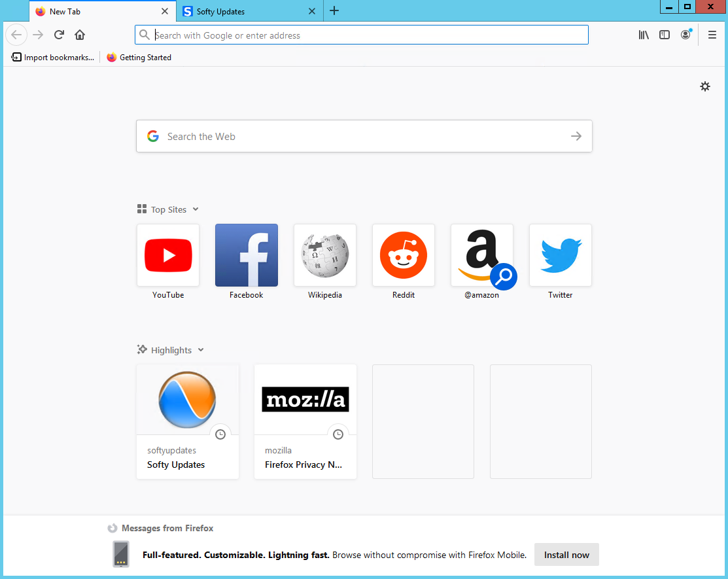This screenshot has height=579, width=728.
Task: Focus the address bar input
Action: [362, 35]
